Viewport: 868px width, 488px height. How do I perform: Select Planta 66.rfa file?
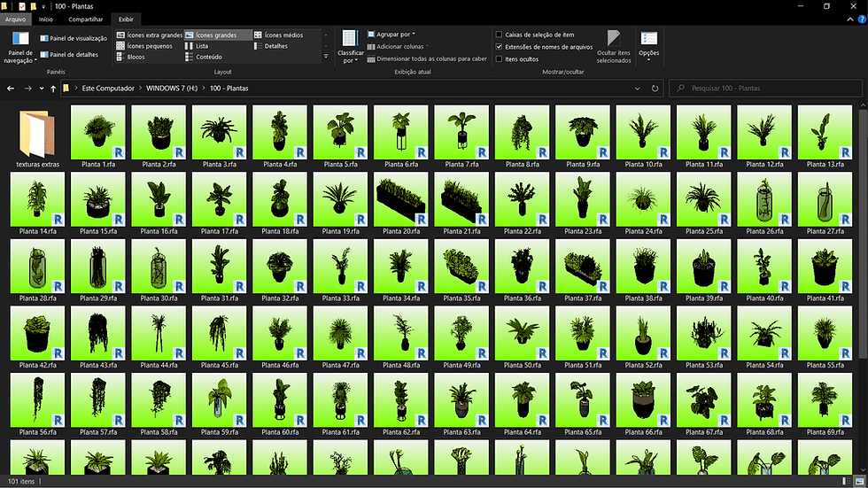(x=643, y=405)
